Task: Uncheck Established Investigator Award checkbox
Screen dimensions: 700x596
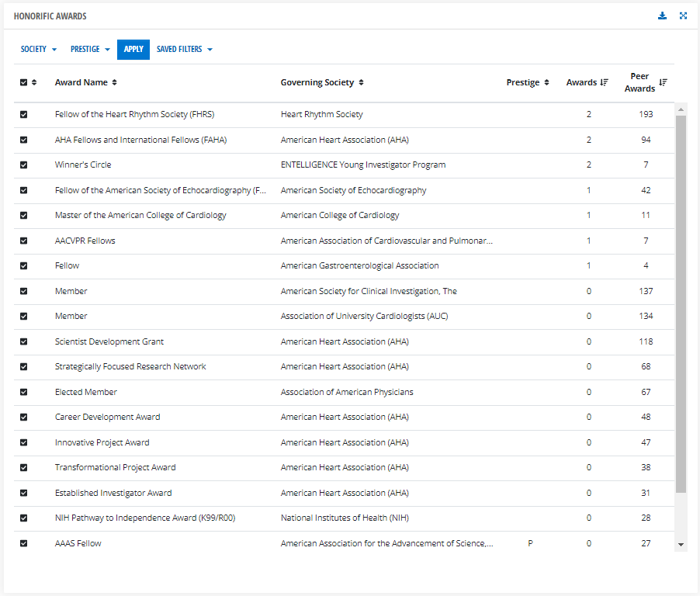Action: point(23,493)
